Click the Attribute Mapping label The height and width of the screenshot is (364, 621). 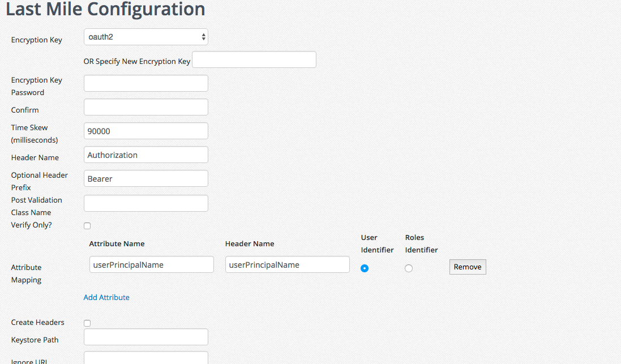26,273
